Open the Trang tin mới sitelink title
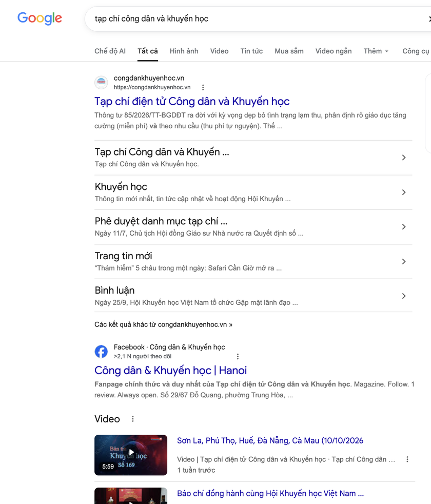The width and height of the screenshot is (431, 504). click(123, 256)
